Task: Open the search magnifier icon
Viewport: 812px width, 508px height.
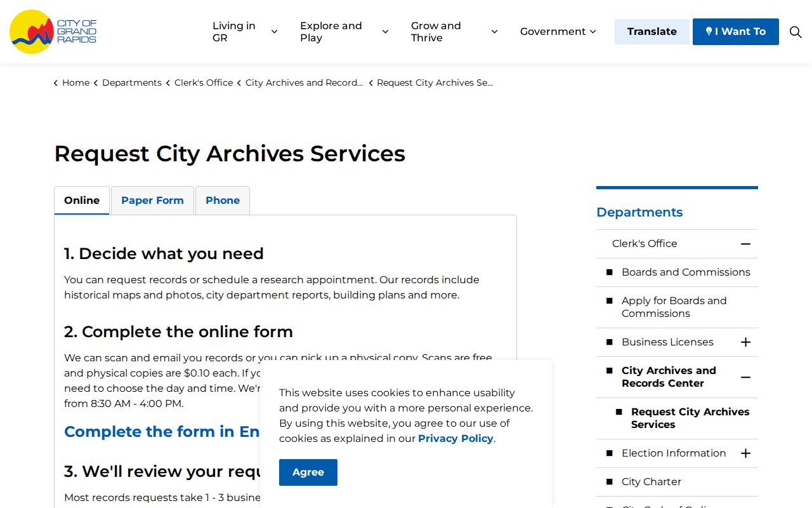Action: pos(796,32)
